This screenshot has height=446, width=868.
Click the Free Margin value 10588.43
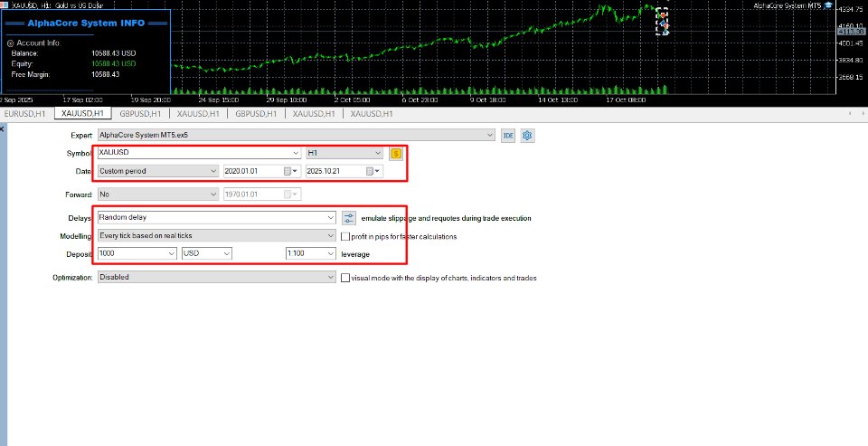point(105,74)
